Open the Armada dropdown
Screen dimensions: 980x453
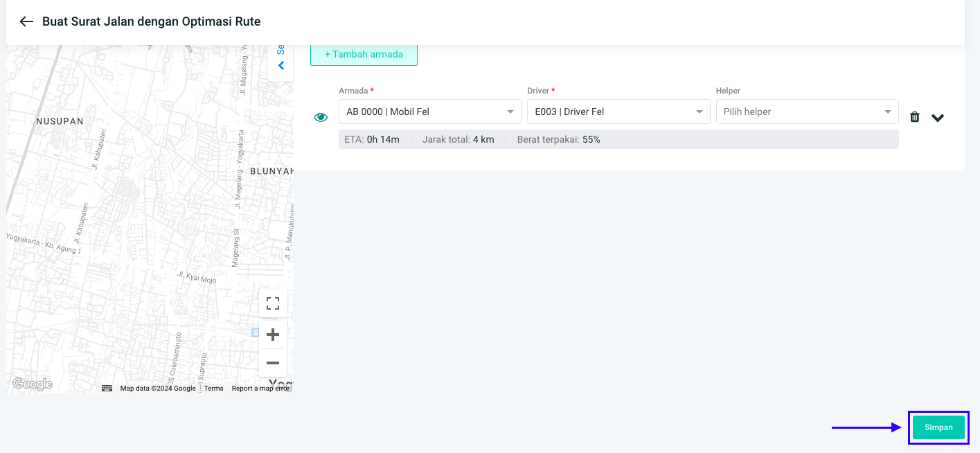tap(429, 112)
